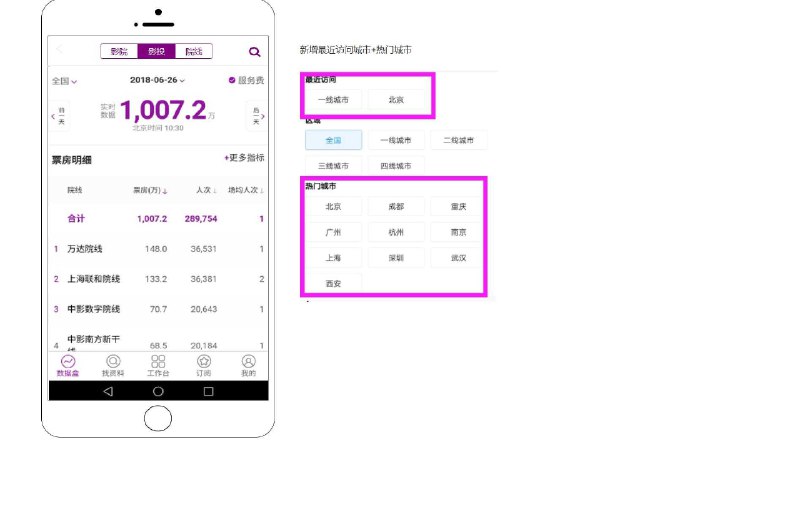
Task: Open the 数据盒 bottom navigation icon
Action: [x=68, y=361]
